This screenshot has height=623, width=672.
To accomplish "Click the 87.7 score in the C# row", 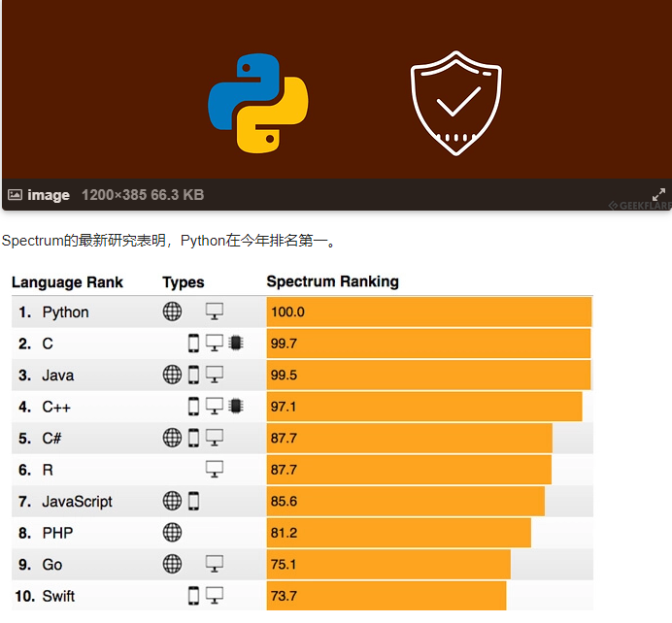I will (284, 438).
